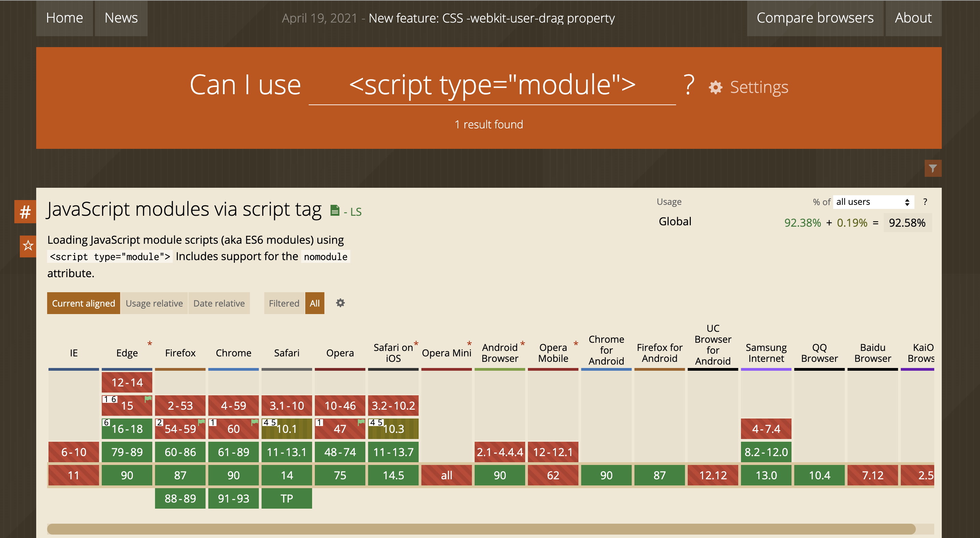
Task: Click the search input field
Action: pos(492,85)
